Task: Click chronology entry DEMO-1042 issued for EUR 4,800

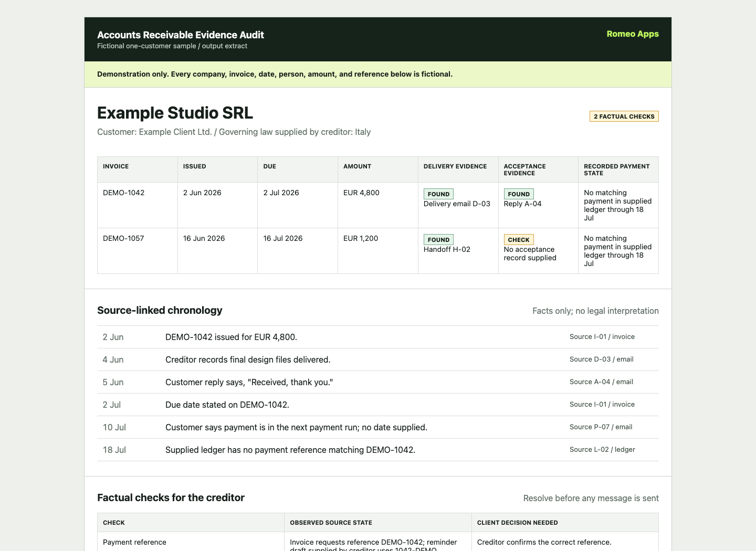Action: coord(231,337)
